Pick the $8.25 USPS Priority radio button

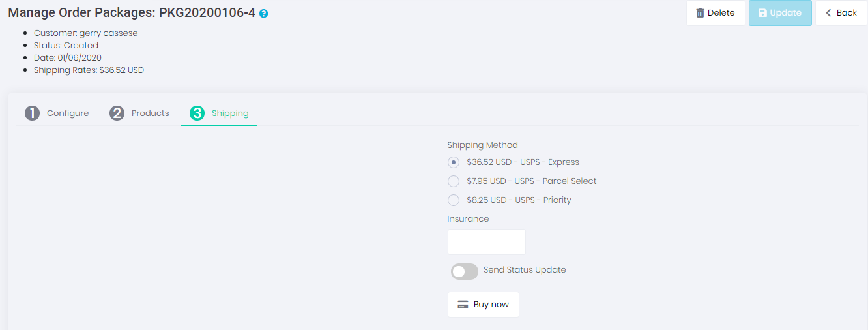click(x=454, y=200)
